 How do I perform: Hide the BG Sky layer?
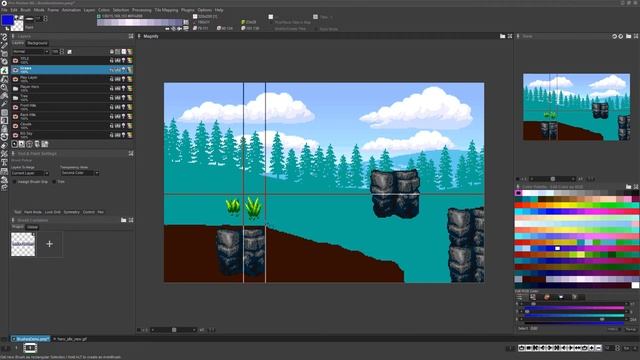tap(15, 135)
